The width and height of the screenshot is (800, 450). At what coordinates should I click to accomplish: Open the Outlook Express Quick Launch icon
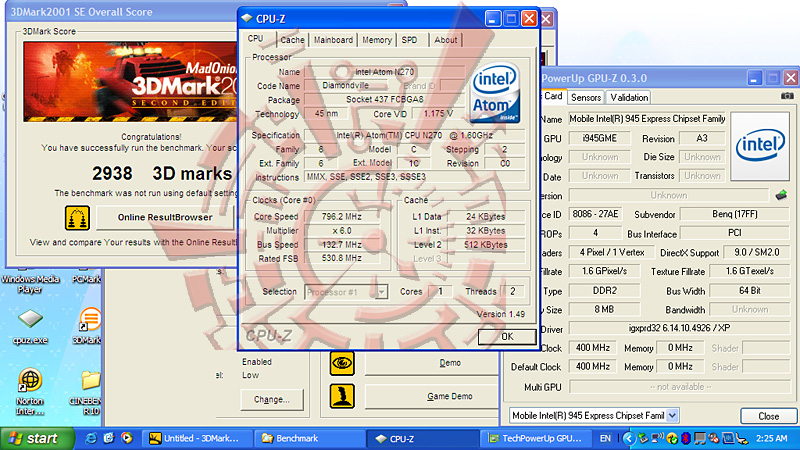109,438
